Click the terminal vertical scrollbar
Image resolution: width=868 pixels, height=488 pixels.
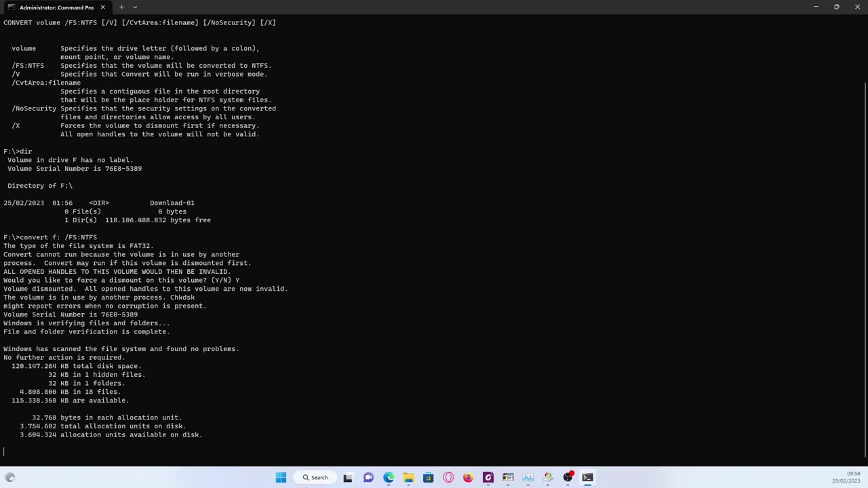865,271
